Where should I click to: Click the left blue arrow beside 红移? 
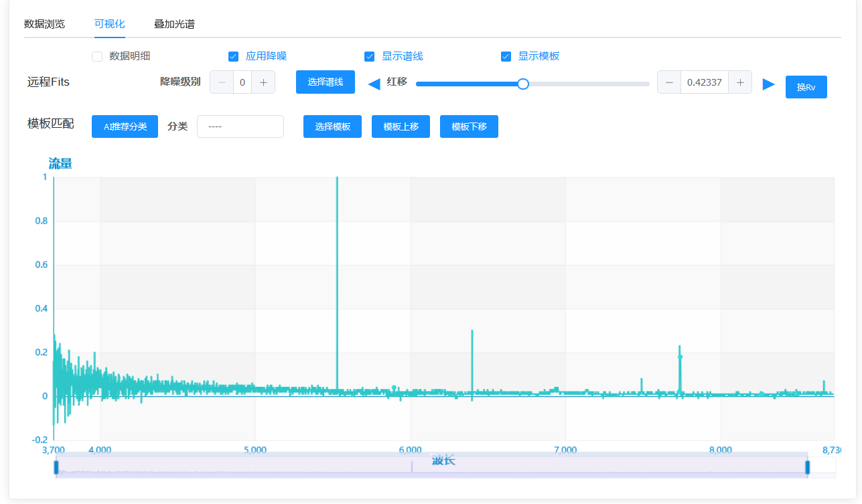374,84
